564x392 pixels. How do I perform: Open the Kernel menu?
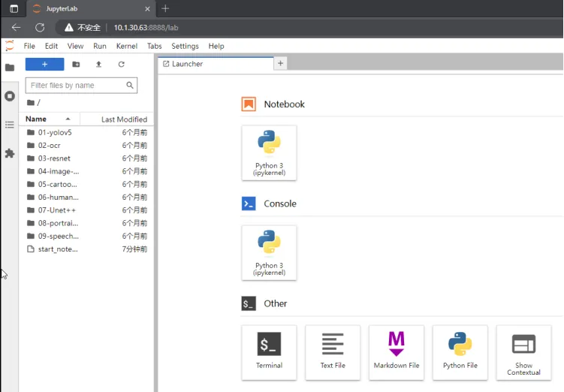pos(127,46)
